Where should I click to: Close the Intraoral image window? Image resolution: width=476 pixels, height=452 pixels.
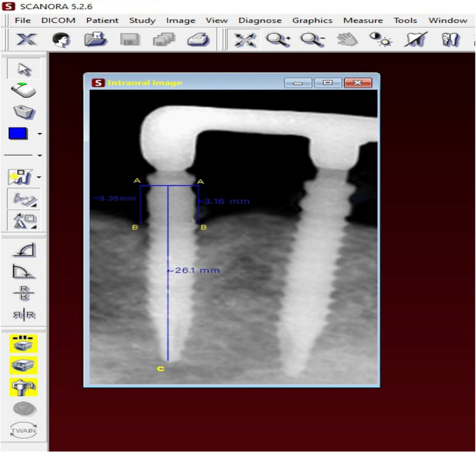[x=358, y=83]
